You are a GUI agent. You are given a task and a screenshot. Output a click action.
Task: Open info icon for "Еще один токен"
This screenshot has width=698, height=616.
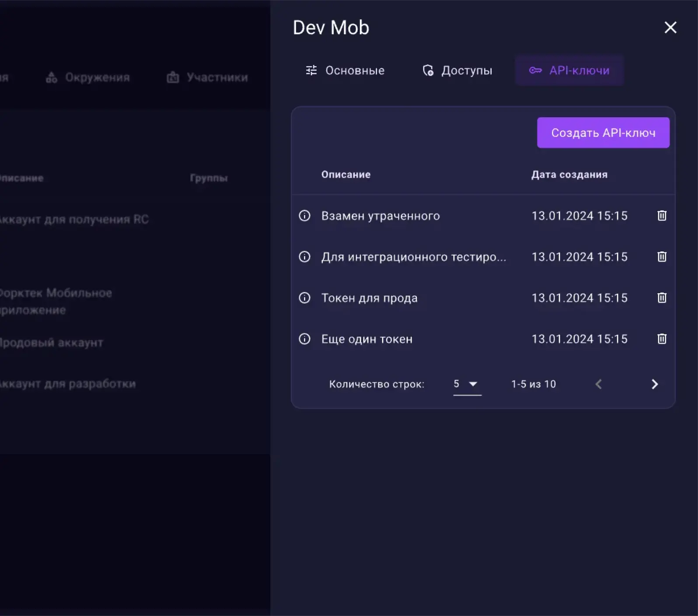click(304, 339)
